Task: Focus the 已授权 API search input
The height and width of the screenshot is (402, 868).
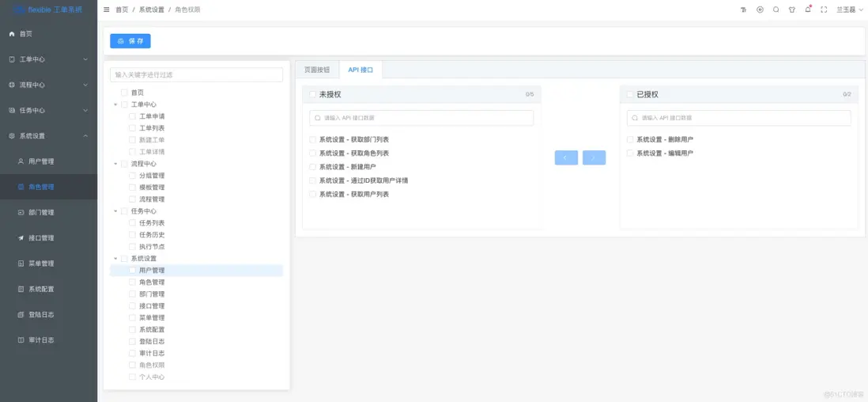Action: [738, 118]
